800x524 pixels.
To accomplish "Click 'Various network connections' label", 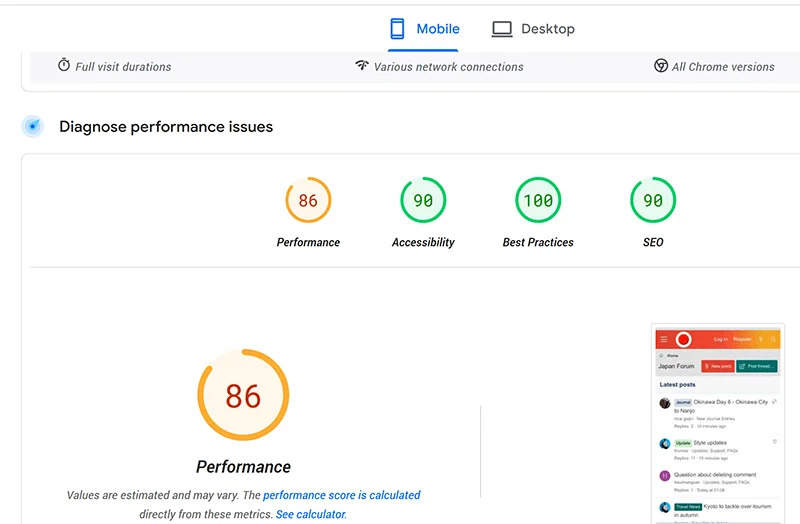I will [448, 67].
